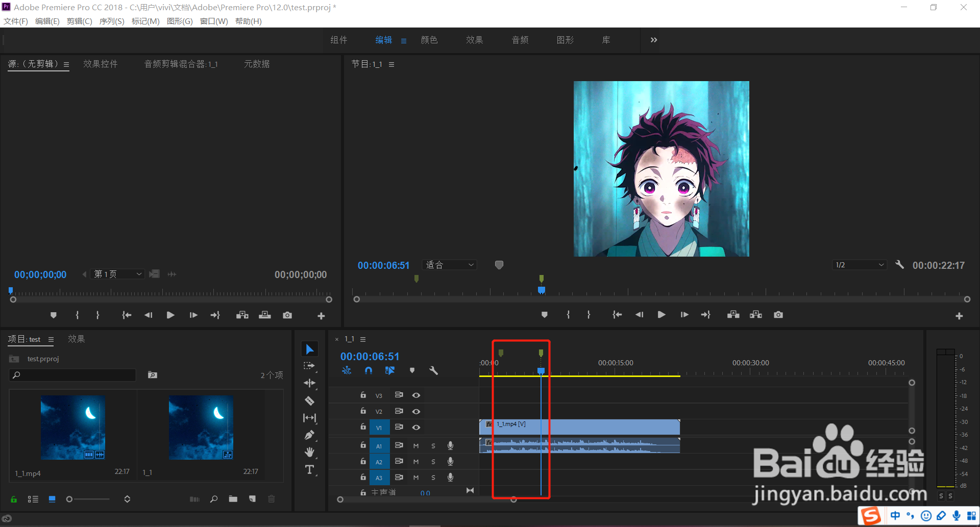The width and height of the screenshot is (980, 527).
Task: Switch to 图形 workspace
Action: pos(565,40)
